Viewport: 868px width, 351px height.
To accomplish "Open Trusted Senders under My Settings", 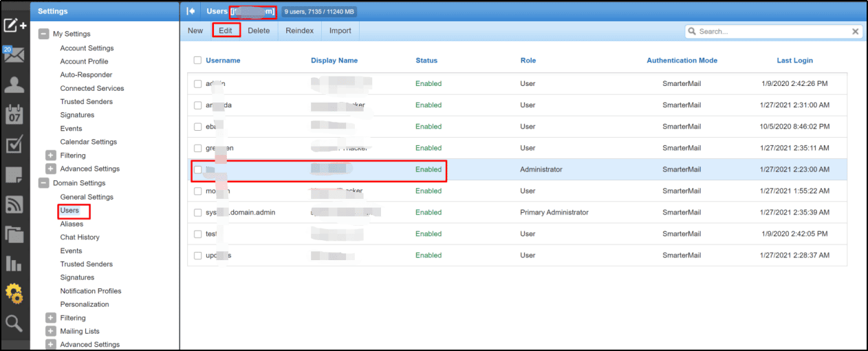I will point(87,101).
